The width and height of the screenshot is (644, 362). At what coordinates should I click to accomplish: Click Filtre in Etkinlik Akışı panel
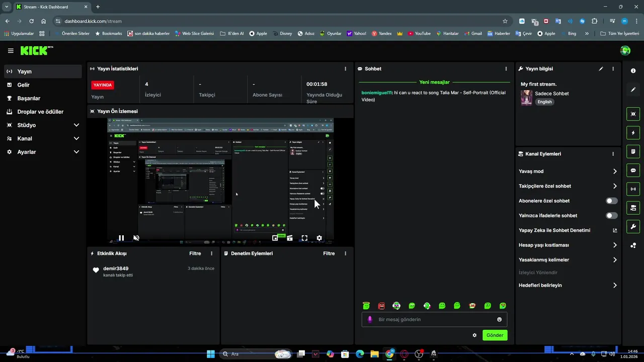pyautogui.click(x=195, y=253)
